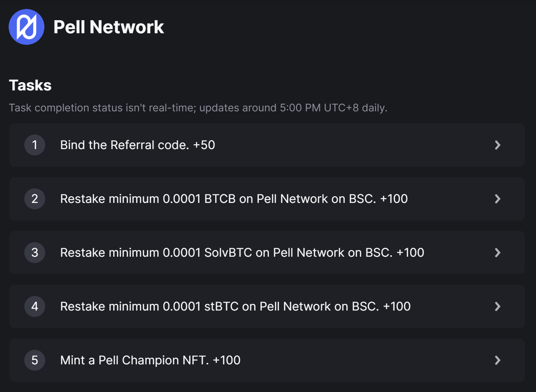
Task: Click the number 1 badge for referral task
Action: (x=35, y=145)
